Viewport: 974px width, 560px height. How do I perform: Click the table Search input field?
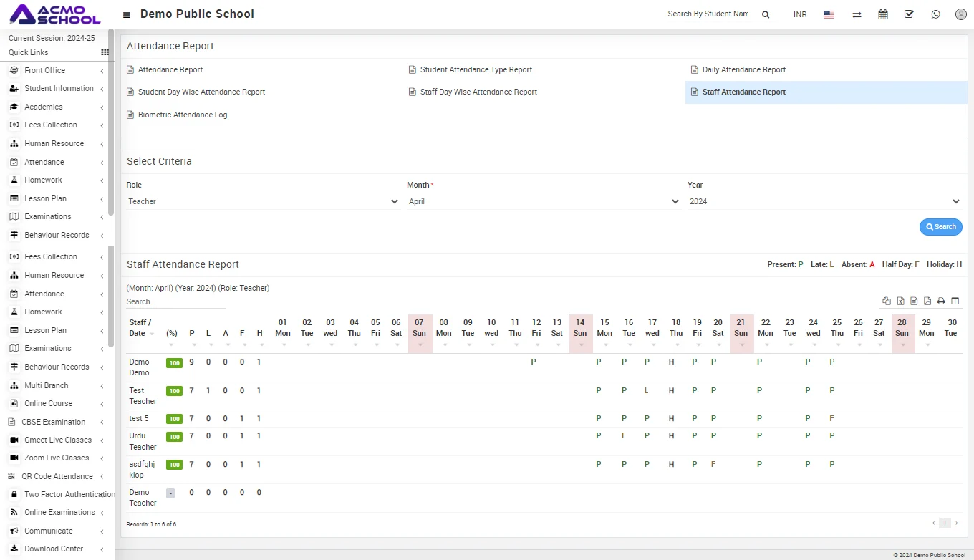pyautogui.click(x=175, y=302)
